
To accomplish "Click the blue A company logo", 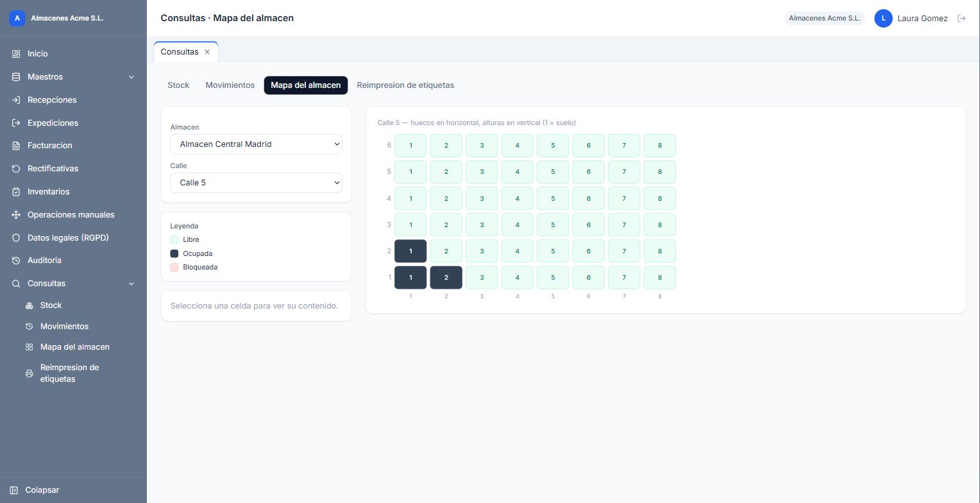I will tap(17, 18).
